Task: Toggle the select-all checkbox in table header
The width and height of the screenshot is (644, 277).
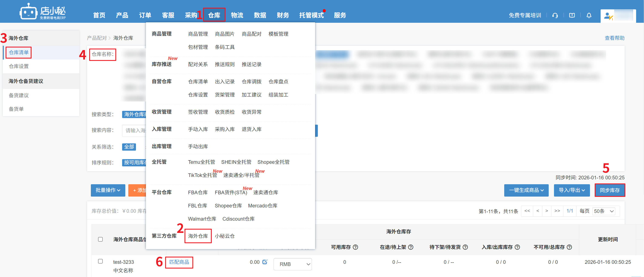Action: point(100,239)
